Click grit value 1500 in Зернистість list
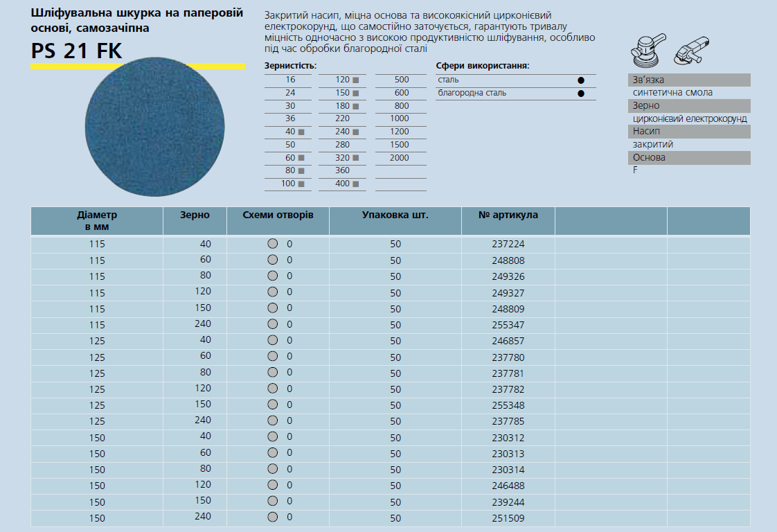 click(x=399, y=145)
